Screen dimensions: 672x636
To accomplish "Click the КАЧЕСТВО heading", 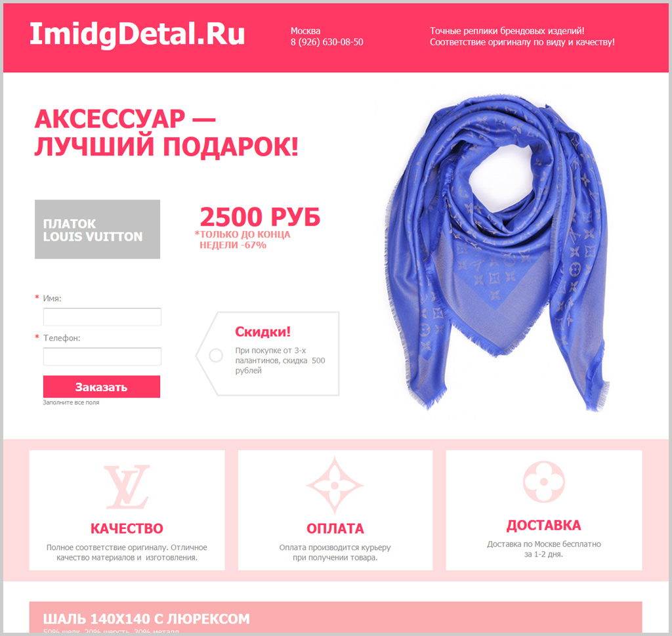I will click(x=127, y=528).
